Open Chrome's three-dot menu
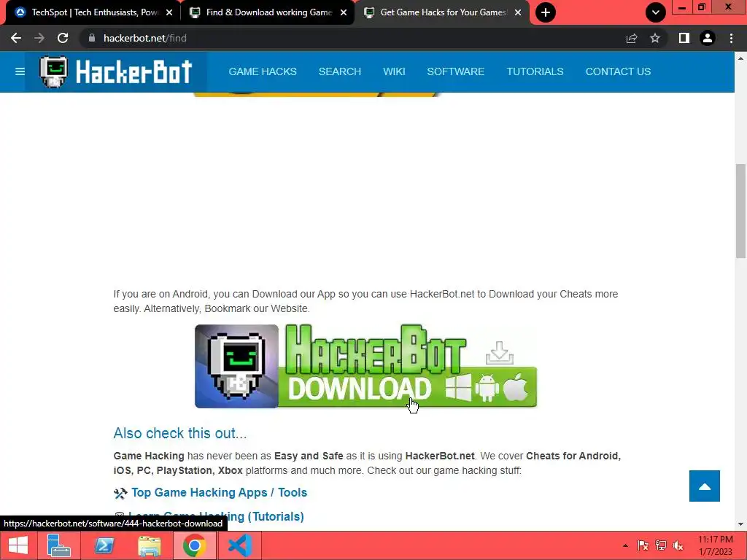This screenshot has width=747, height=560. [731, 38]
